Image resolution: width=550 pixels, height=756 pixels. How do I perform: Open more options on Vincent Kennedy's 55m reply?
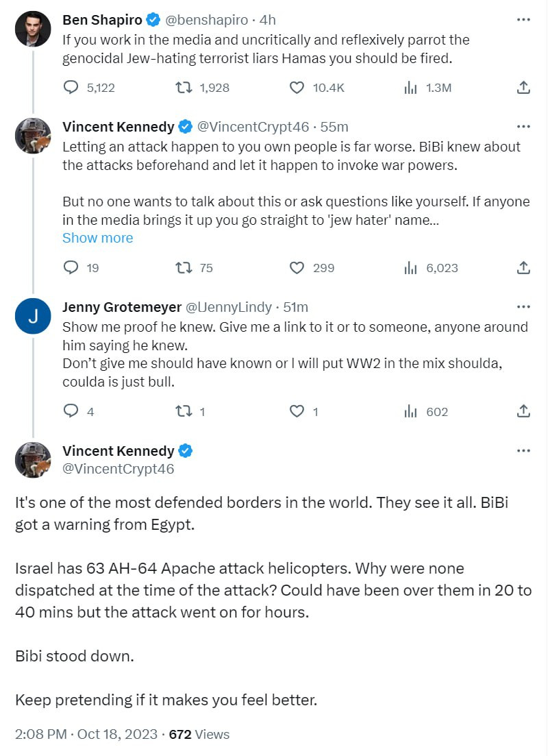(523, 127)
